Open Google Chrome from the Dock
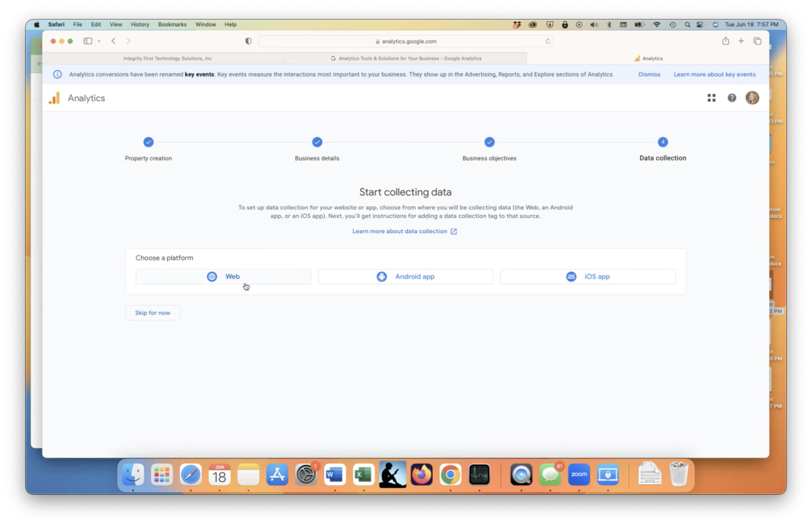 pyautogui.click(x=450, y=475)
